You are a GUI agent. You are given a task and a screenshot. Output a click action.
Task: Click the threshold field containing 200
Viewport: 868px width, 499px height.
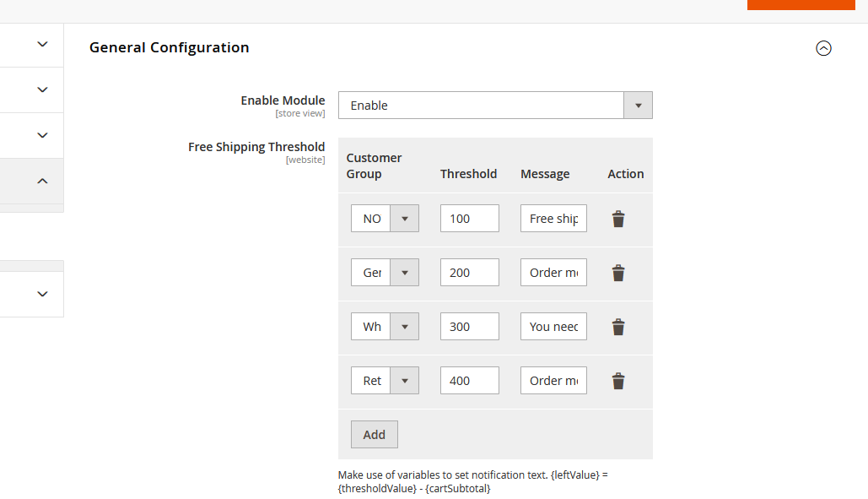[469, 273]
